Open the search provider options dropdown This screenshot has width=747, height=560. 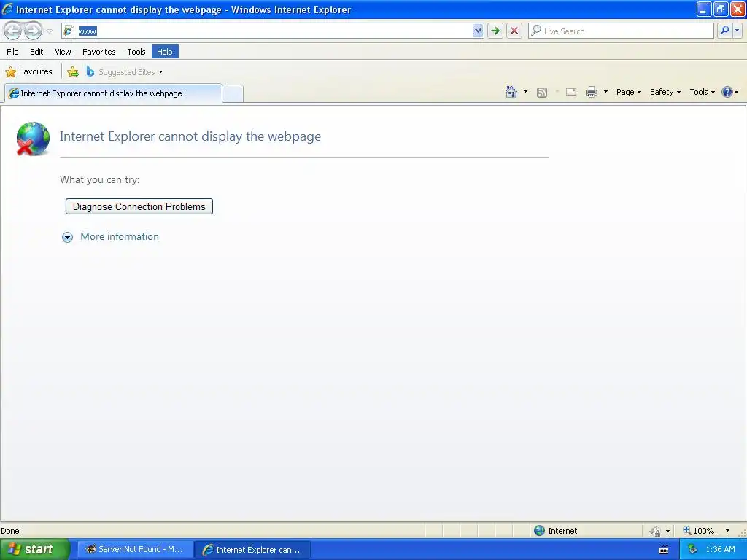(x=737, y=31)
